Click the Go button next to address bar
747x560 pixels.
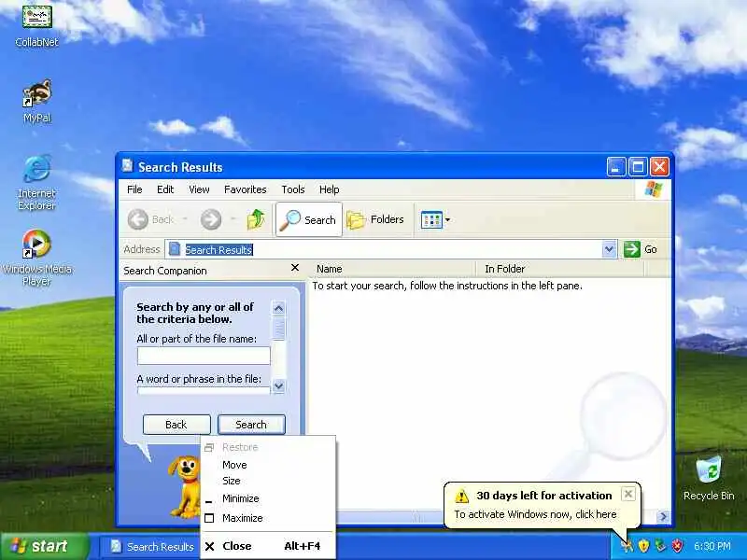point(641,249)
